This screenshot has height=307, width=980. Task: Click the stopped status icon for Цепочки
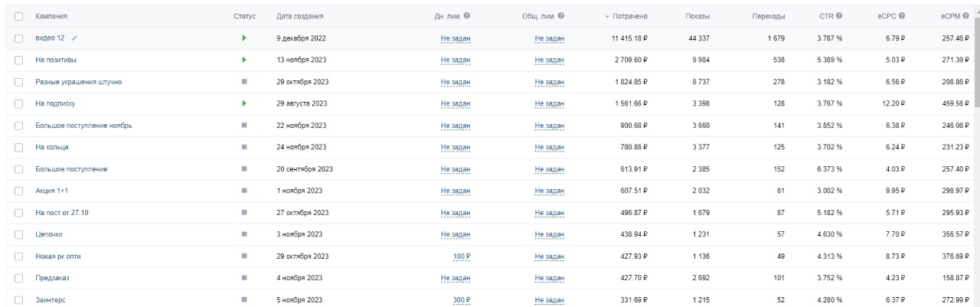coord(243,234)
